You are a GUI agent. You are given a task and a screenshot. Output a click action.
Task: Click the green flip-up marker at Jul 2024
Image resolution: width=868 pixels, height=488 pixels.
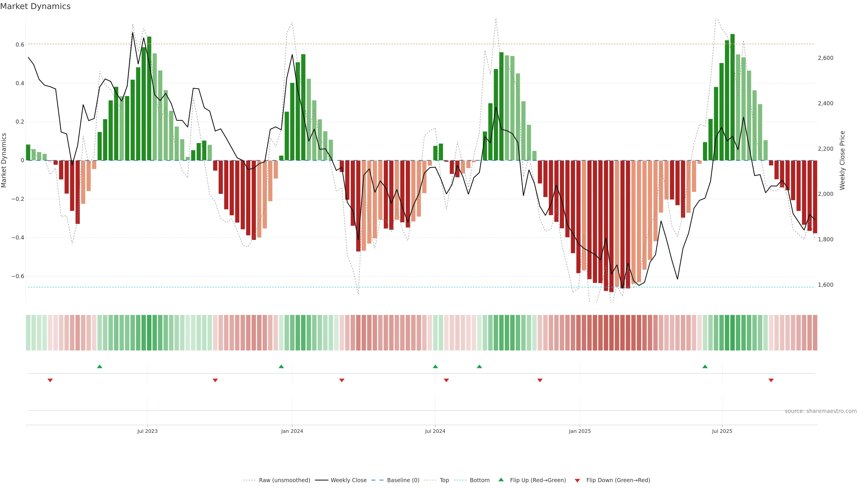[x=435, y=366]
